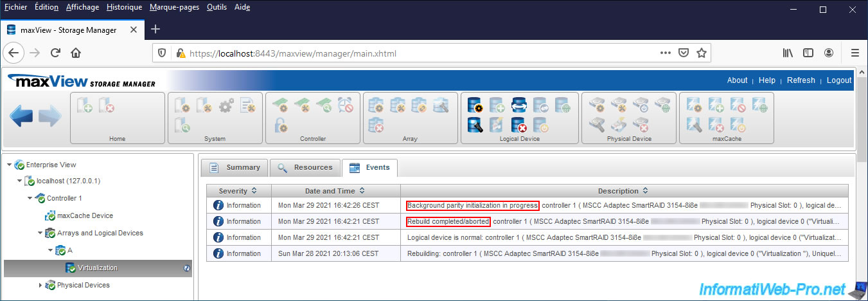The height and width of the screenshot is (301, 868).
Task: Reload the page with Firefox's reload button
Action: (x=56, y=53)
